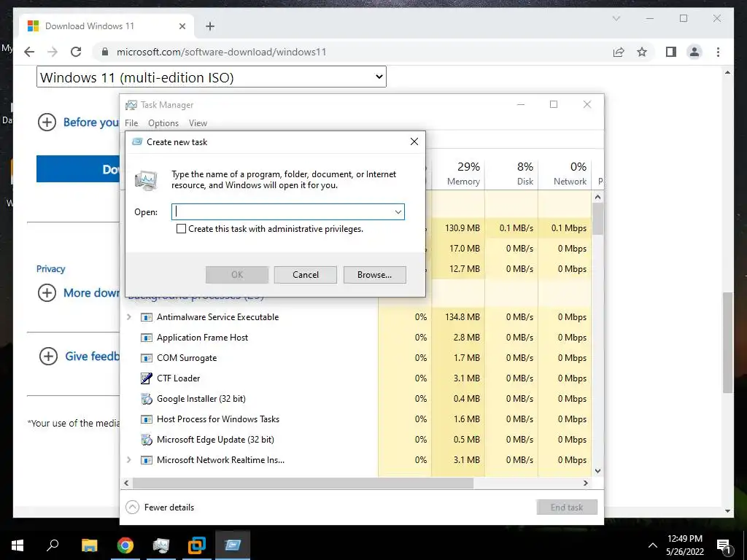Image resolution: width=747 pixels, height=560 pixels.
Task: Click the Chrome forward arrow
Action: pos(53,52)
